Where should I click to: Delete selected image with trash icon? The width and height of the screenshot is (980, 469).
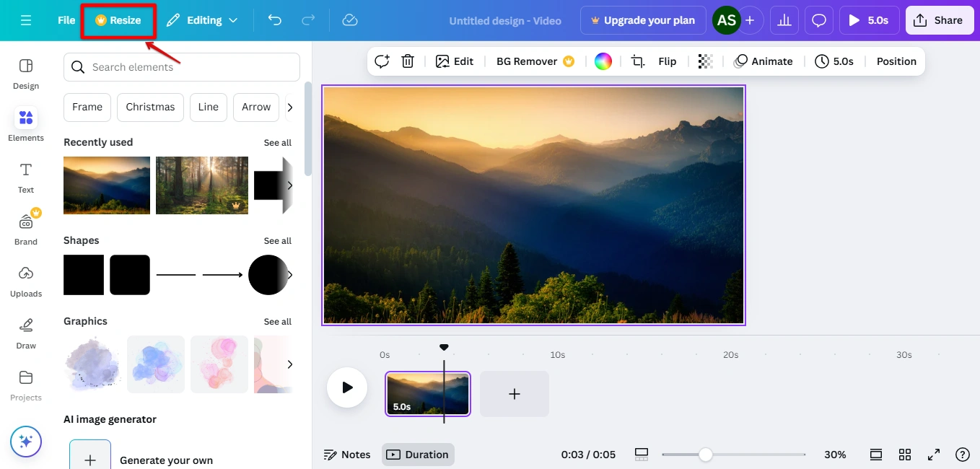pos(408,61)
